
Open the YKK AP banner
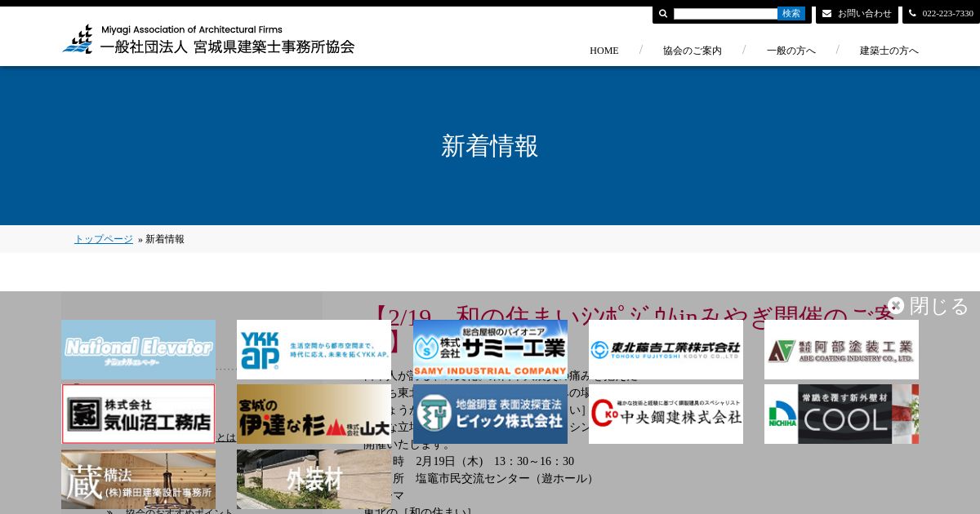coord(314,349)
